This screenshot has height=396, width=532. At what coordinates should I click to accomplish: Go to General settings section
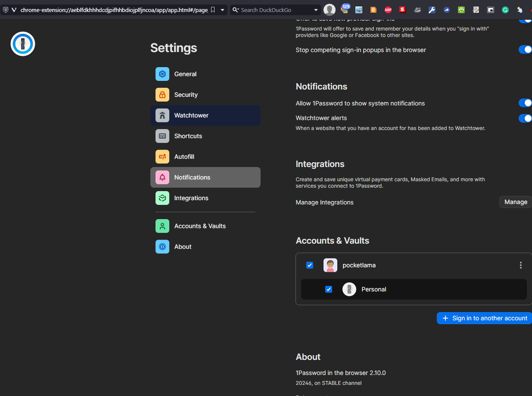205,74
